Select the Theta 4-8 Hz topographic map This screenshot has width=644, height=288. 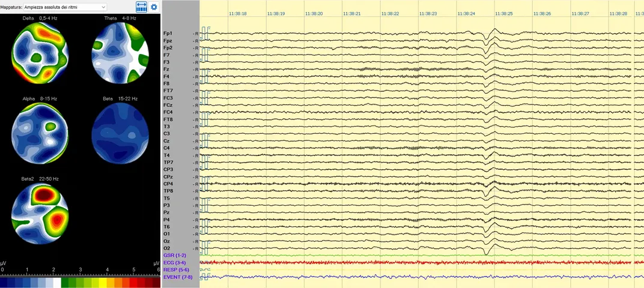coord(120,53)
